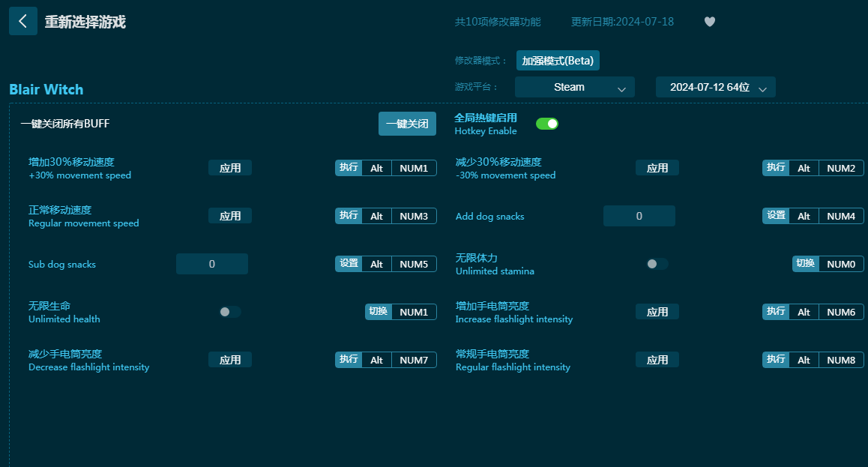The height and width of the screenshot is (467, 868).
Task: Apply the +30% movement speed cheat
Action: point(229,168)
